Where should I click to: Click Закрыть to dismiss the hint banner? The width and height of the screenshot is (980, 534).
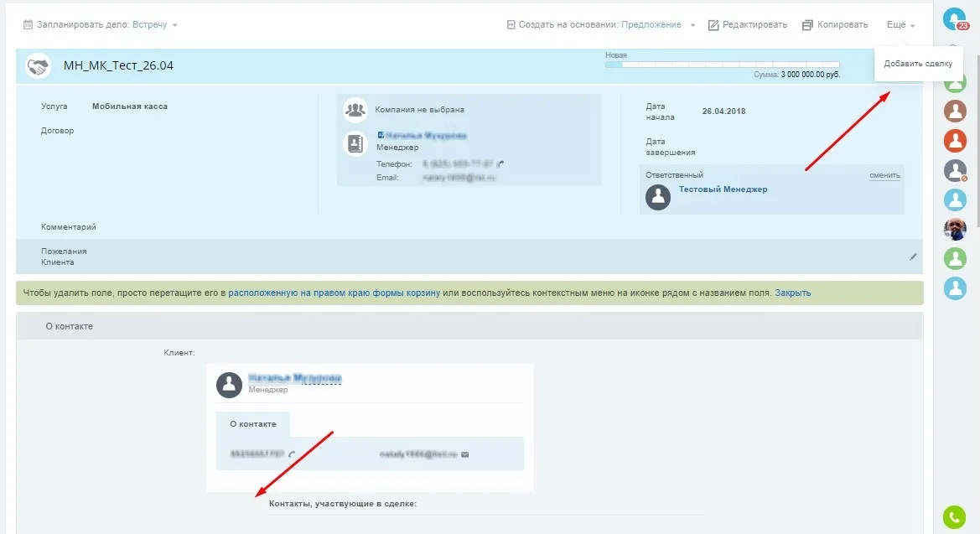792,293
